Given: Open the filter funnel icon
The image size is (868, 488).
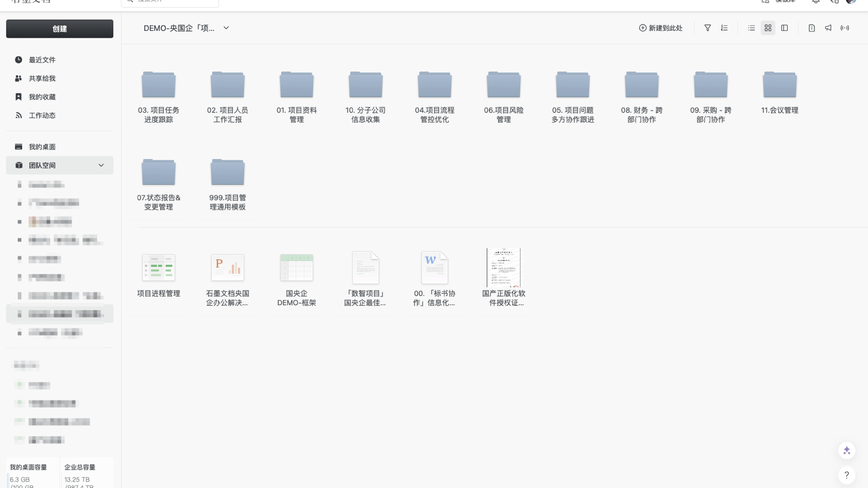Looking at the screenshot, I should (x=707, y=28).
